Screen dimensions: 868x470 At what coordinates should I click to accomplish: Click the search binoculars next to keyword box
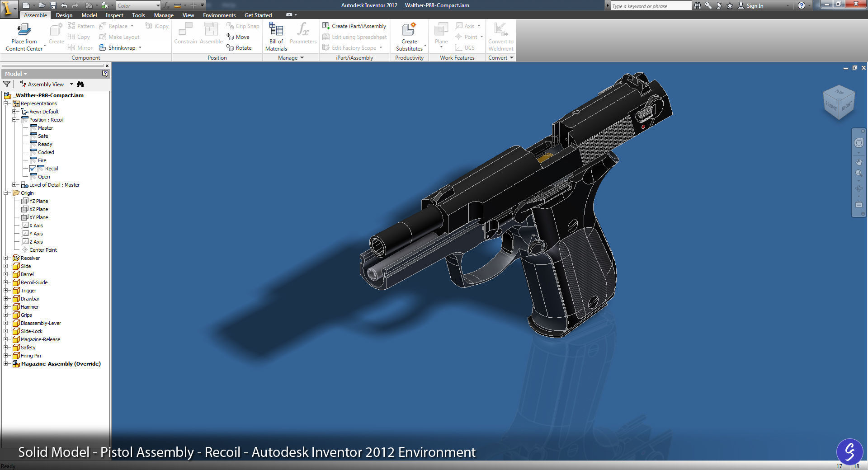coord(698,5)
